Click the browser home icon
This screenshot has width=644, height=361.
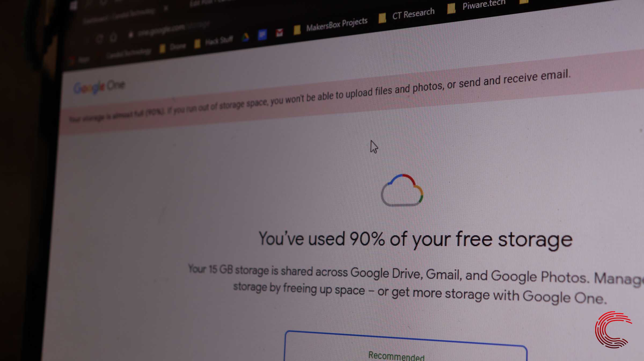tap(114, 38)
